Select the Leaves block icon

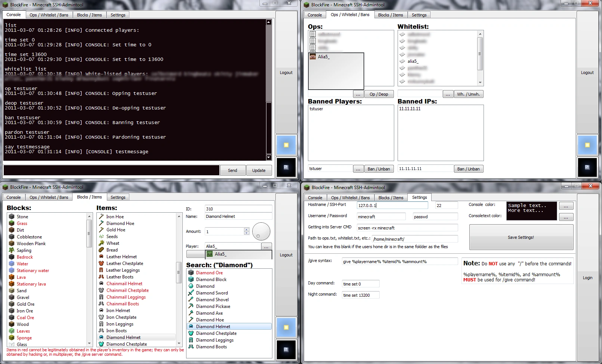point(12,331)
